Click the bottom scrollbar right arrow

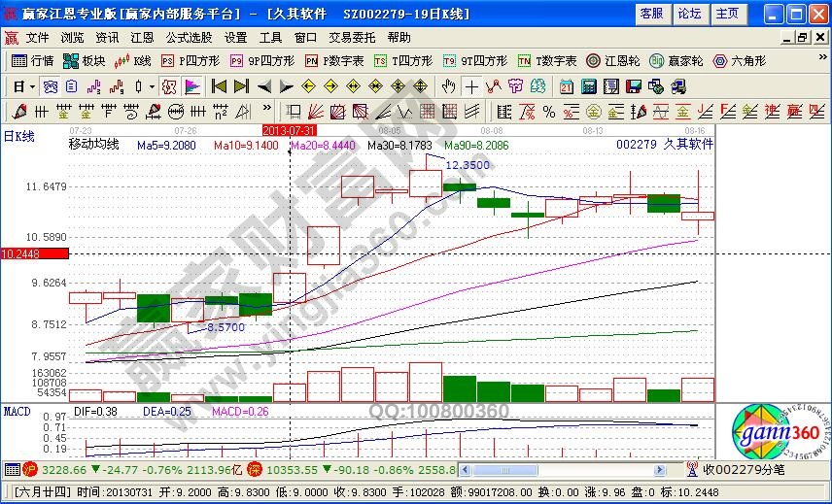pyautogui.click(x=660, y=470)
